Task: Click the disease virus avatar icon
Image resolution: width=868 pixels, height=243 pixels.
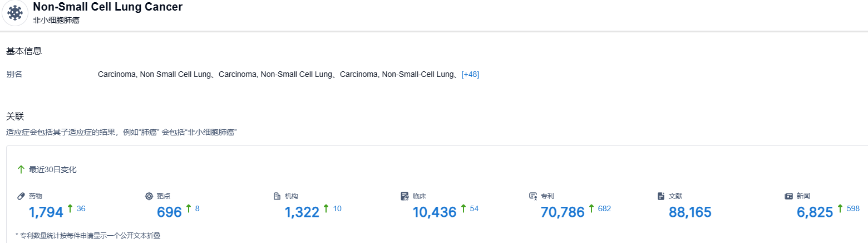Action: click(15, 13)
